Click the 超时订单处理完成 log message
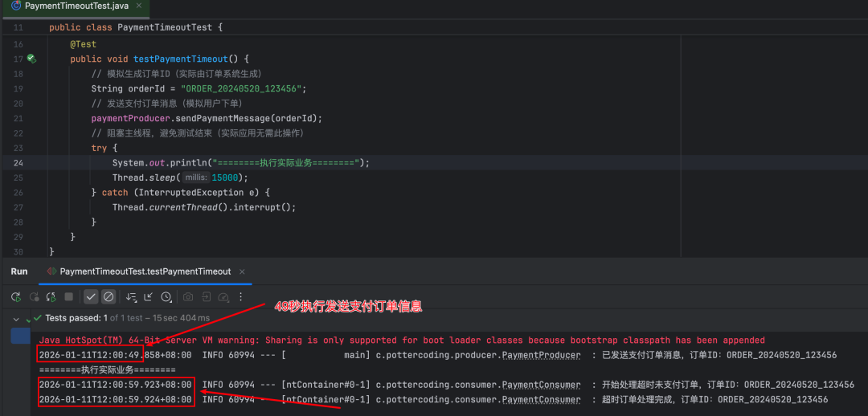This screenshot has width=868, height=416. pyautogui.click(x=714, y=399)
